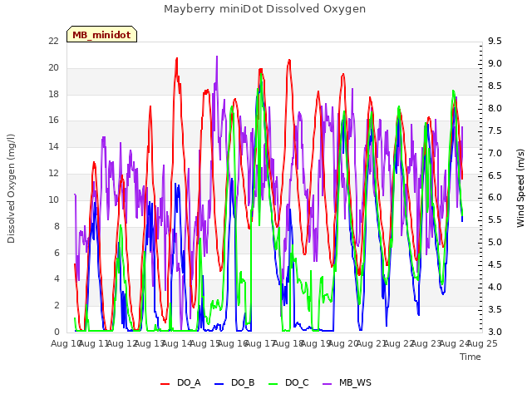
Task: Click the 6.5 value on wind axis
Action: (495, 175)
